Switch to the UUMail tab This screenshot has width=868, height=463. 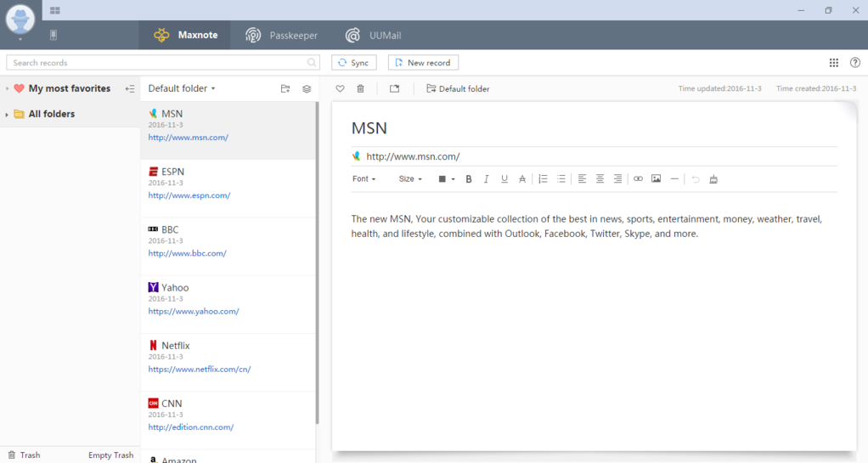(373, 35)
